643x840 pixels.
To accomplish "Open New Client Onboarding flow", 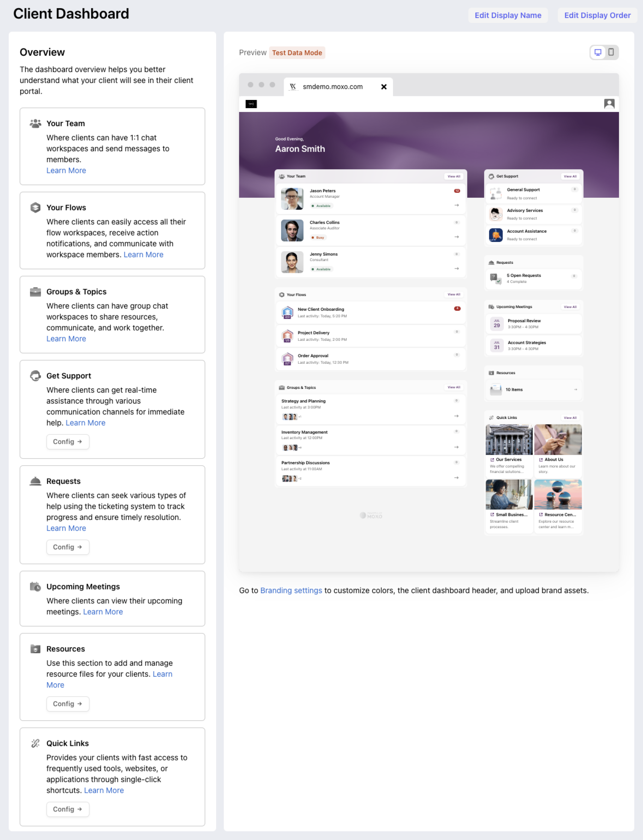I will [371, 312].
